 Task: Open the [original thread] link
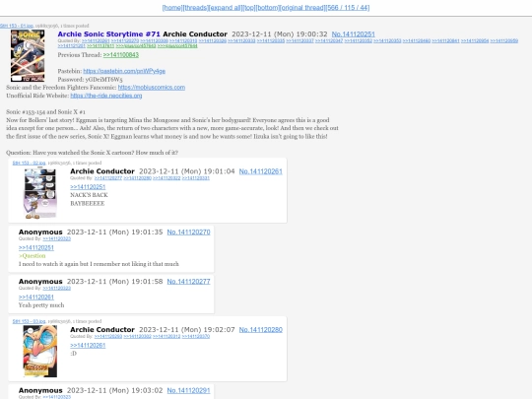[x=302, y=8]
